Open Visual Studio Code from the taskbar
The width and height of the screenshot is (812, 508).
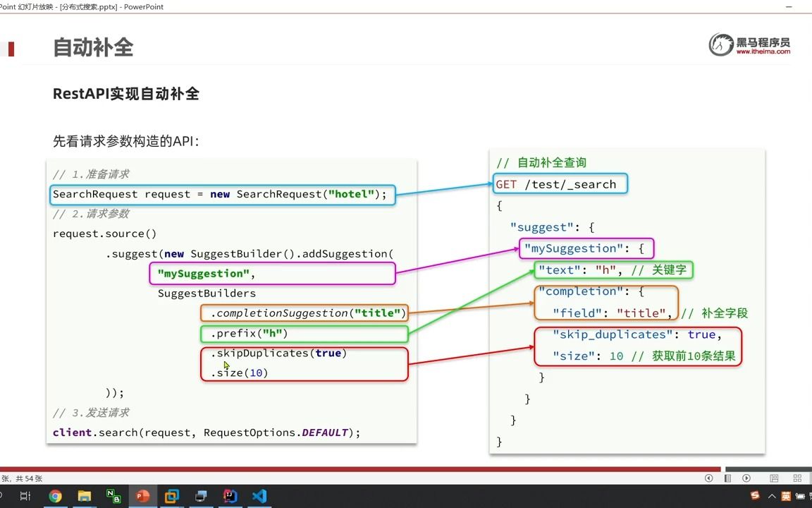(x=259, y=496)
